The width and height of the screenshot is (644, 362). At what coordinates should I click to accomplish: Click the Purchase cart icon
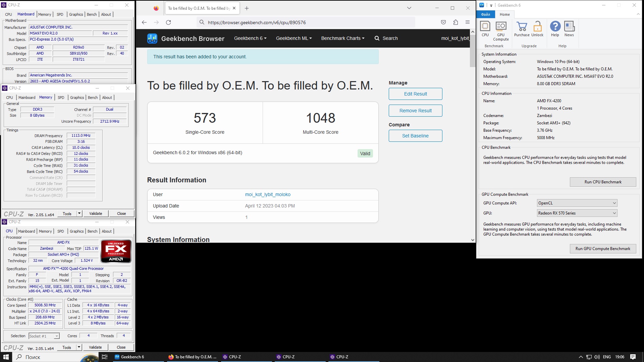coord(522,29)
